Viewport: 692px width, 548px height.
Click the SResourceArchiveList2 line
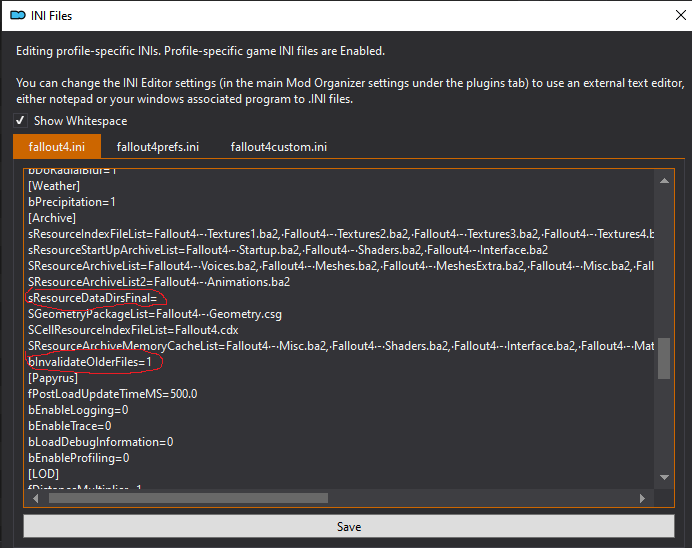click(159, 282)
